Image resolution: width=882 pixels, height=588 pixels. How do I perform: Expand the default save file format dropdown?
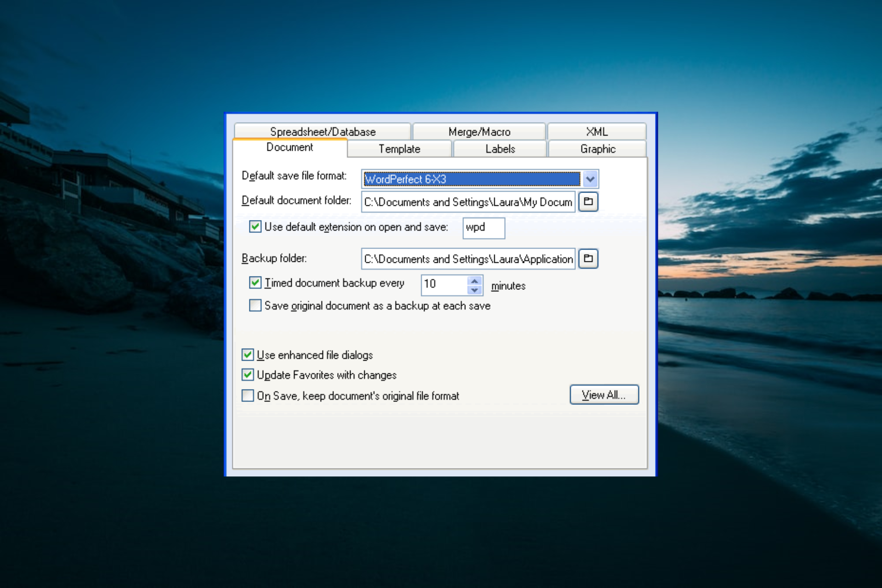(590, 179)
